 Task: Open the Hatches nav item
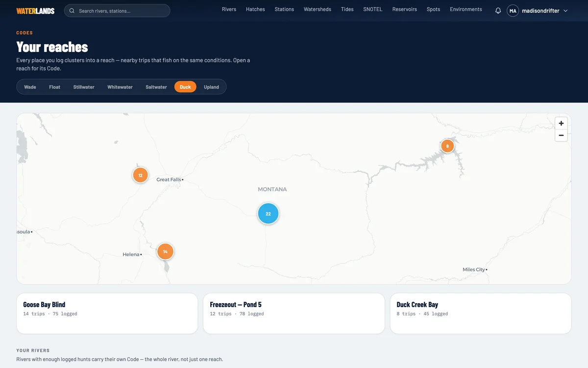coord(255,9)
